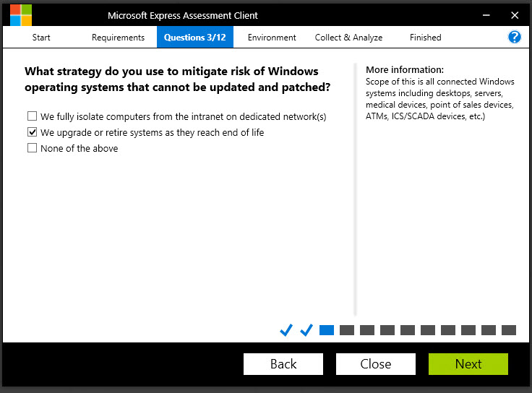Click the first gray progress square after blue
The width and height of the screenshot is (532, 393).
(x=347, y=330)
